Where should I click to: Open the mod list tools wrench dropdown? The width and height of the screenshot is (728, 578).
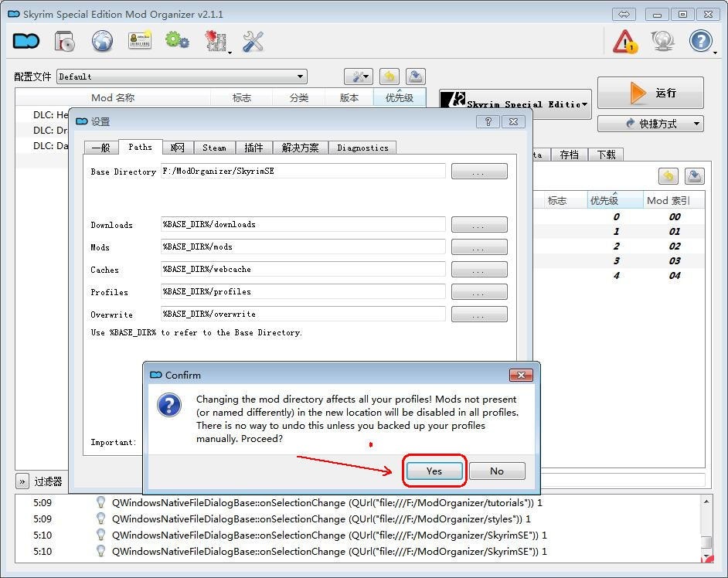pyautogui.click(x=359, y=76)
